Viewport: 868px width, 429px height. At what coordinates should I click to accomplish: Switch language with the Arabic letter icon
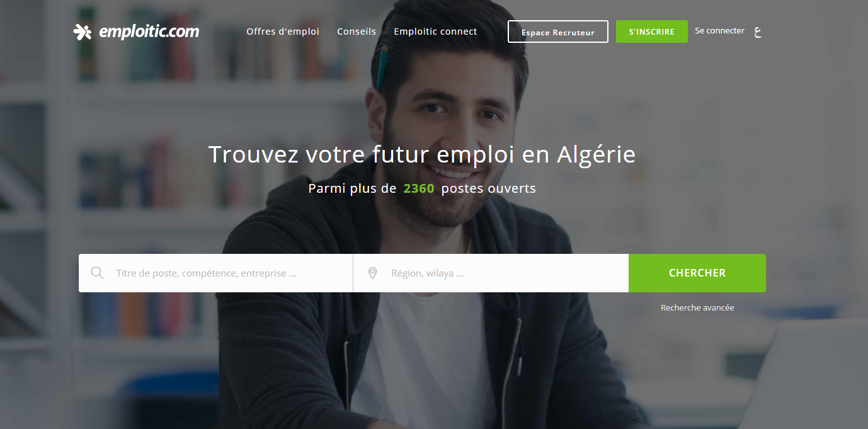(758, 31)
